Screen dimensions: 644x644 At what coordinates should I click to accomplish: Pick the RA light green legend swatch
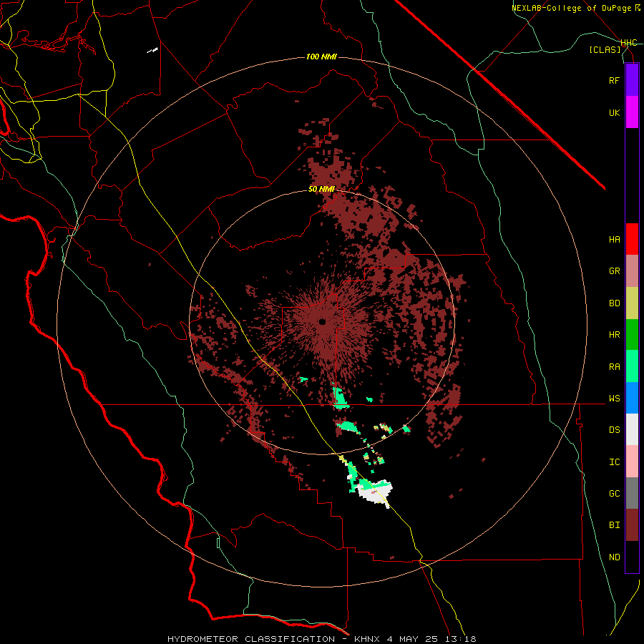click(632, 366)
